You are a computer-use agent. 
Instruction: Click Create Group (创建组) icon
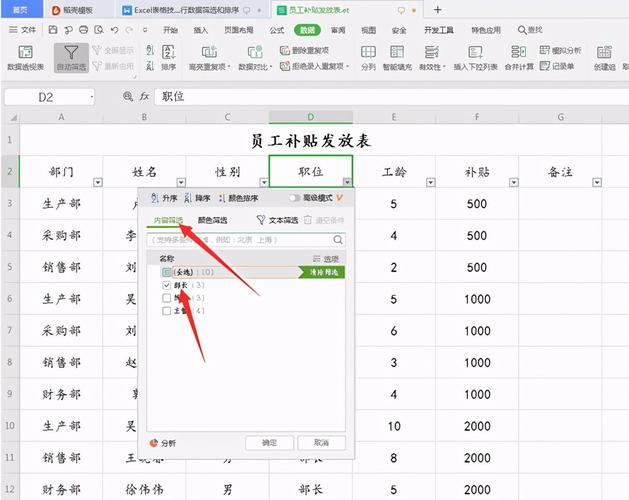point(604,58)
